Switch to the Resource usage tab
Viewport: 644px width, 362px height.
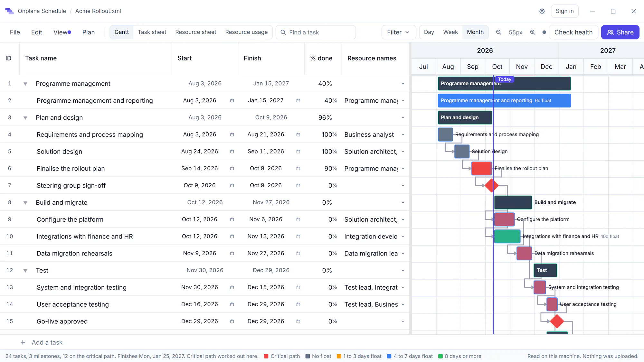(246, 32)
